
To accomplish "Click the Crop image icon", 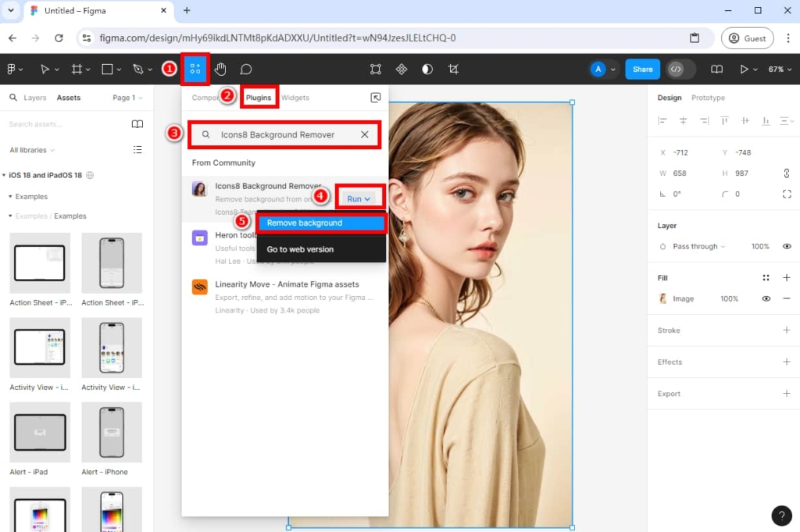I will pos(453,70).
